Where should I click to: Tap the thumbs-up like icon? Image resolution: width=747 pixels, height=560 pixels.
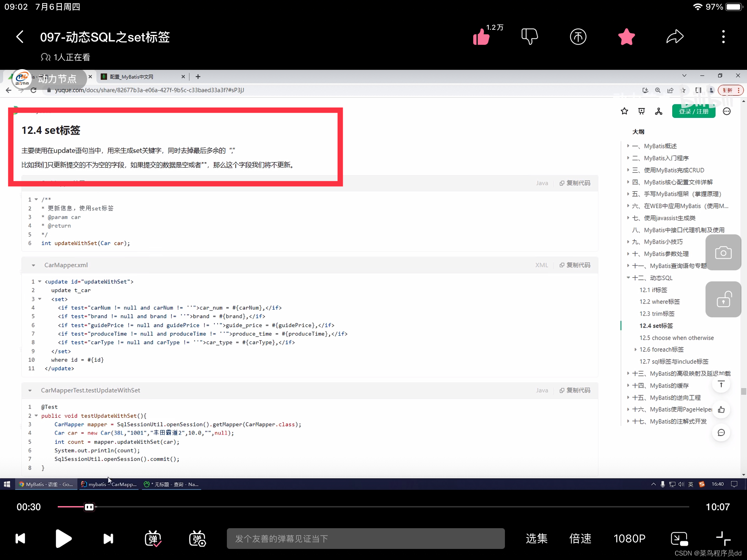coord(481,37)
